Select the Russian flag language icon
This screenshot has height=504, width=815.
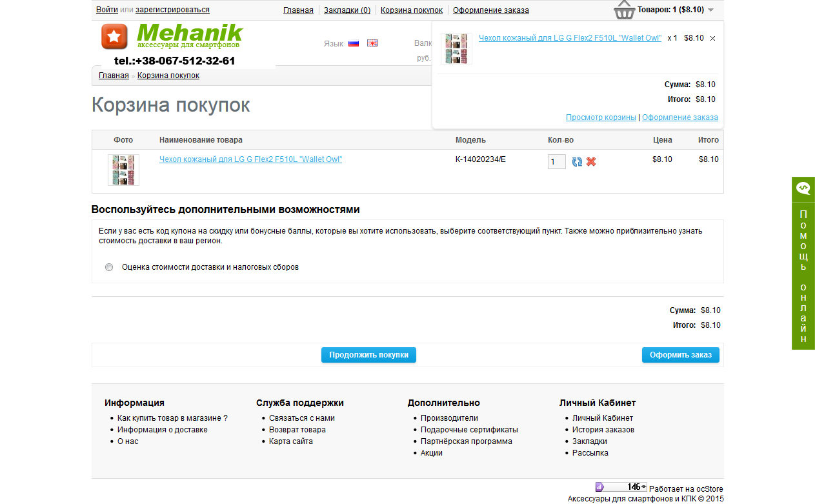(353, 43)
